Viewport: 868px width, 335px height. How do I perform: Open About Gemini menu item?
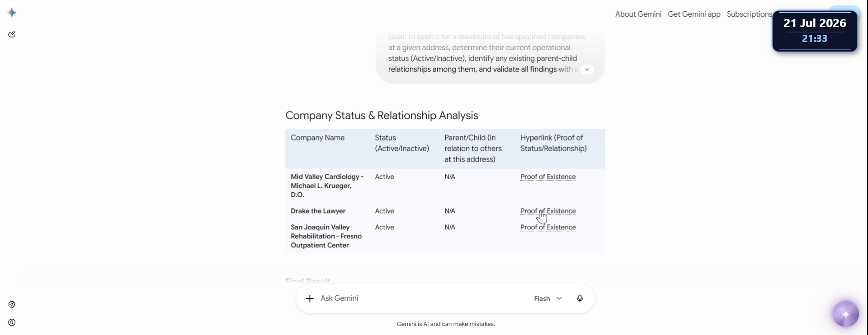638,14
